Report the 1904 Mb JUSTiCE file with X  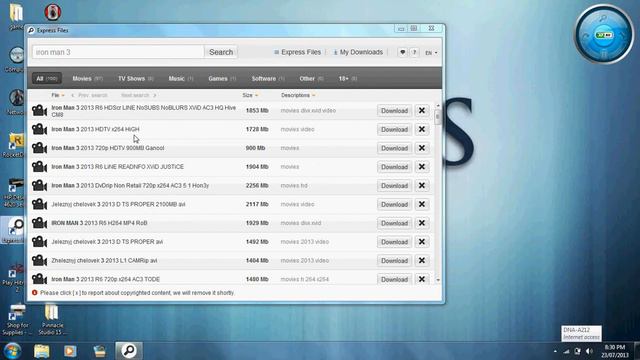422,167
